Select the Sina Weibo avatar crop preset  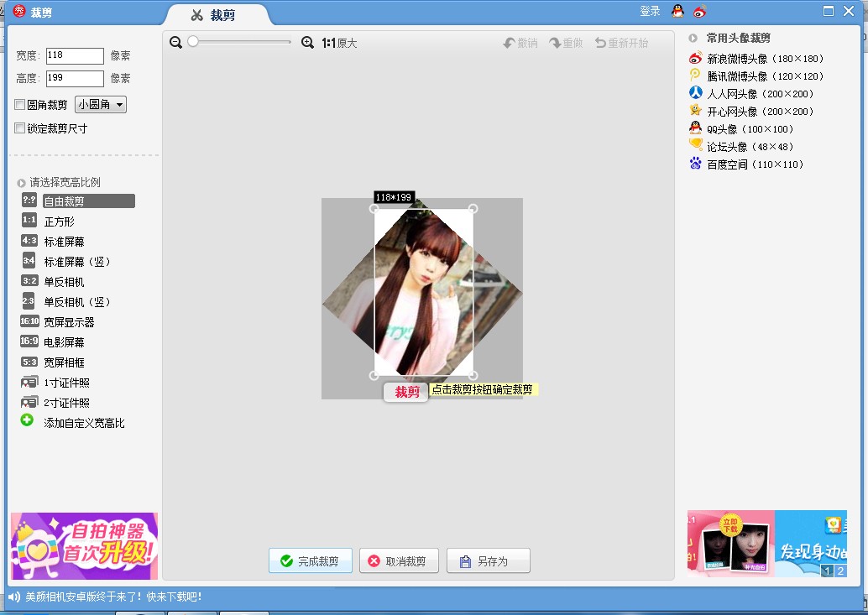pyautogui.click(x=756, y=59)
